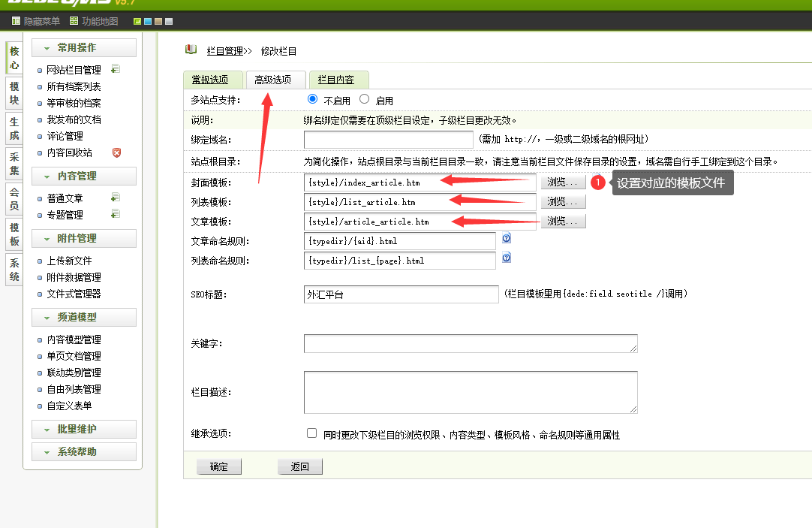Viewport: 812px width, 528px height.
Task: Click the red icon beside 内容回收站
Action: click(116, 152)
